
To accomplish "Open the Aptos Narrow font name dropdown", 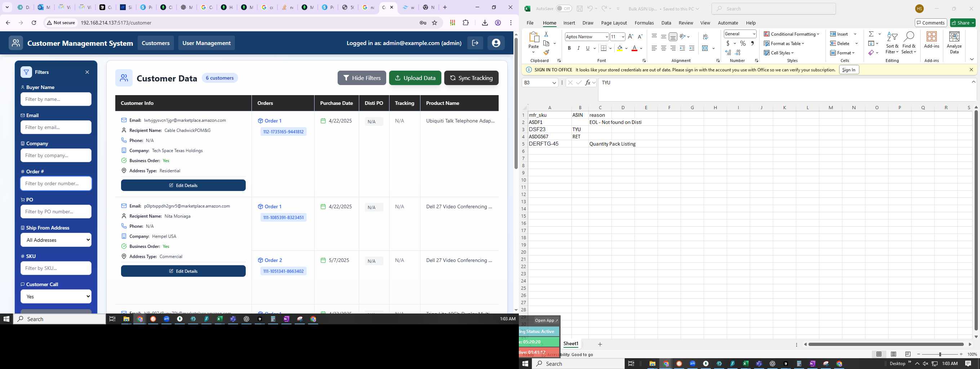I will tap(606, 37).
